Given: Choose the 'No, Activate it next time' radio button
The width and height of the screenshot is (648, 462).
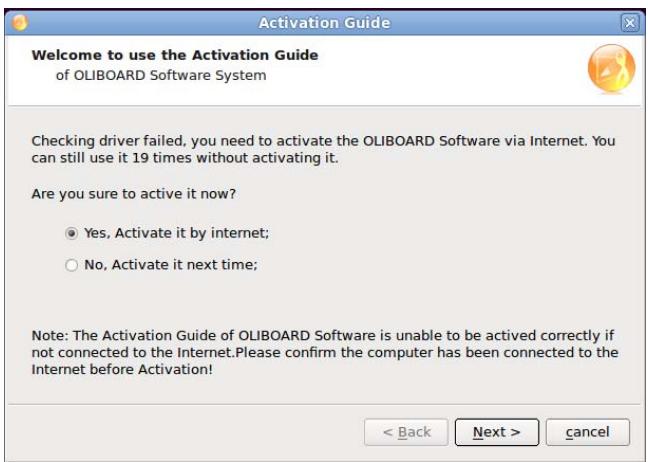Looking at the screenshot, I should [x=68, y=265].
